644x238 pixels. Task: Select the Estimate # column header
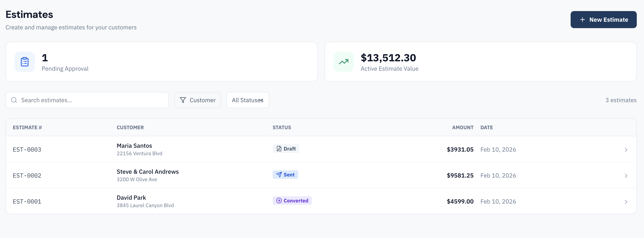(27, 127)
